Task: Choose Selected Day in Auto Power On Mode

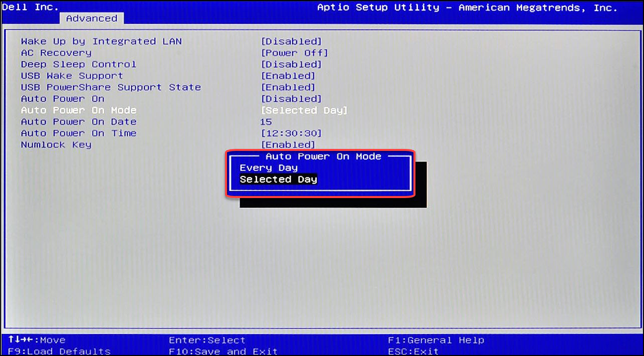Action: (277, 179)
